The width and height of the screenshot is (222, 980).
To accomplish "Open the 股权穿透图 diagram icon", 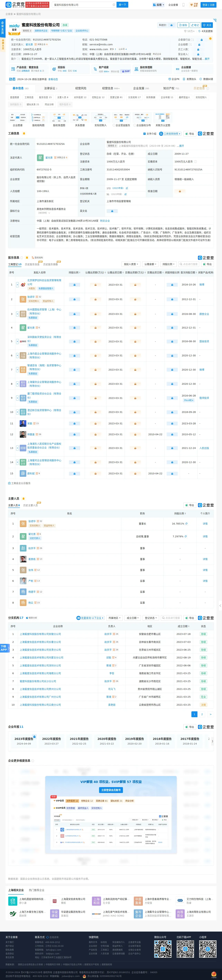I will point(59,117).
